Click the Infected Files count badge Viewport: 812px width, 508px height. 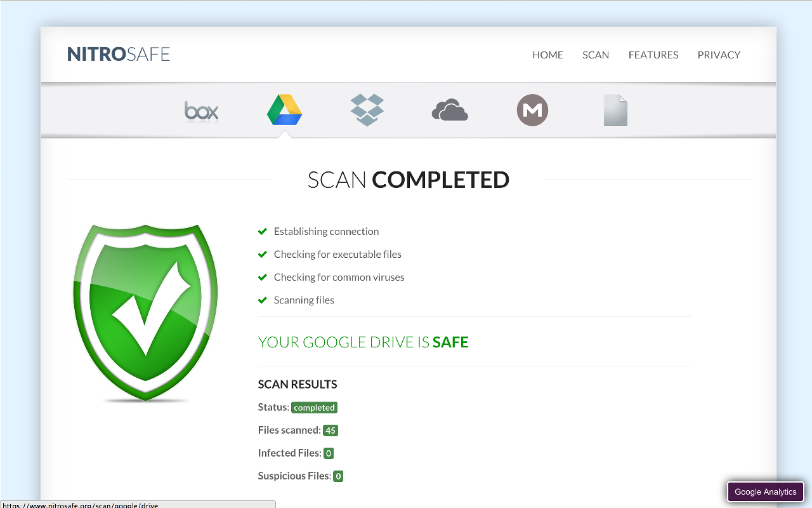coord(329,453)
